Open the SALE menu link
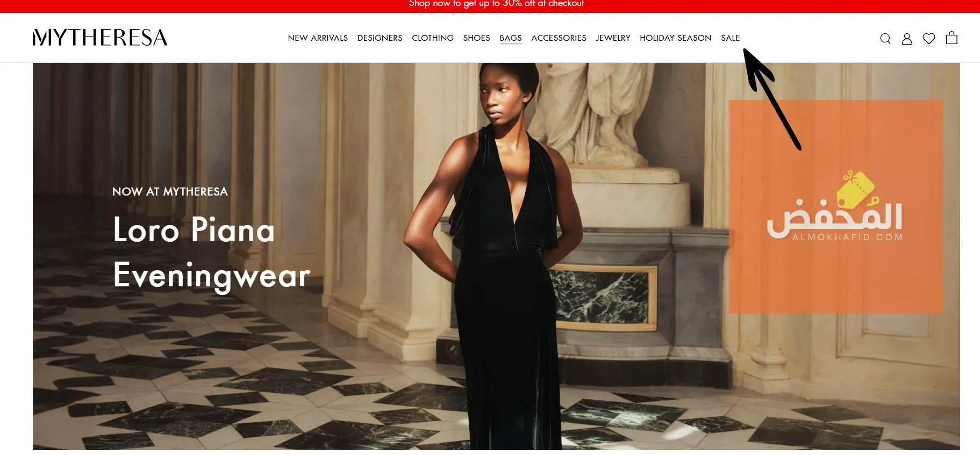 (x=730, y=38)
